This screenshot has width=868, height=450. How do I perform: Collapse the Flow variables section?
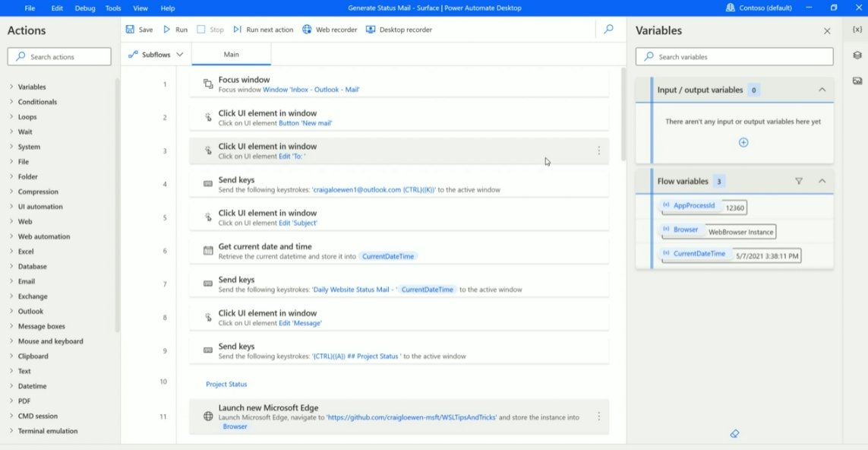(822, 181)
